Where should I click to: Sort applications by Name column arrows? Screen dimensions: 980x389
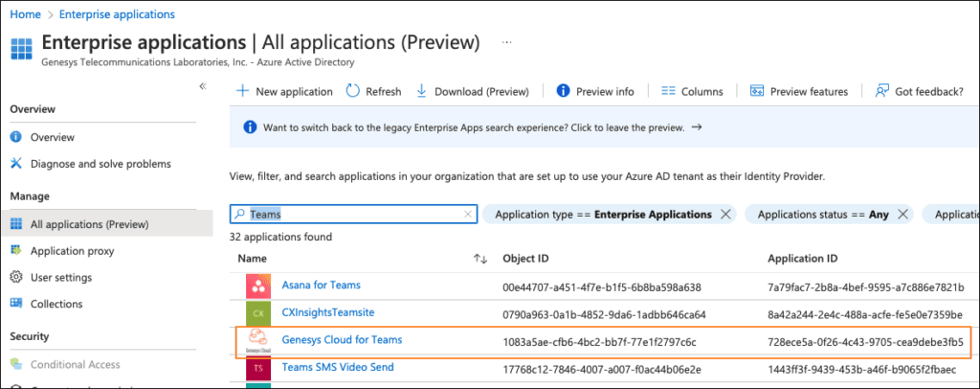click(480, 259)
